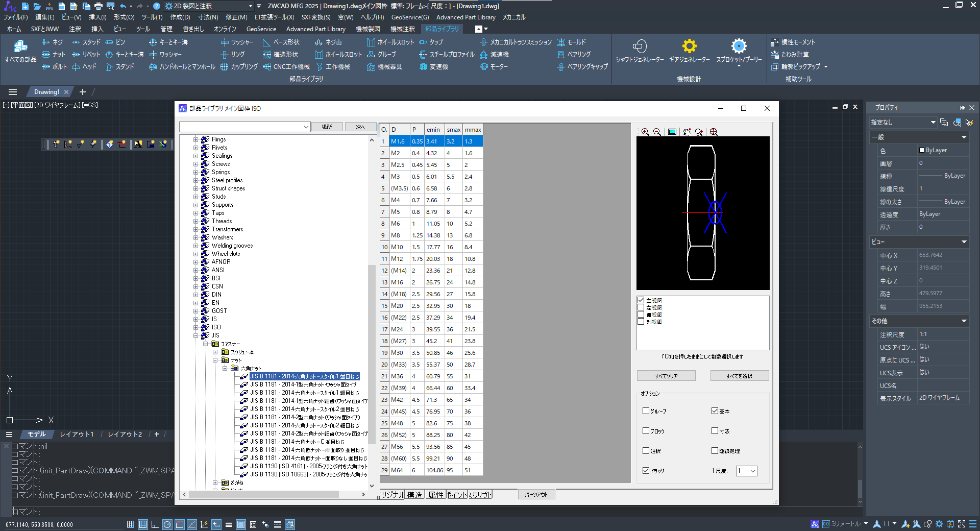
Task: Open the 慣性モーメント inertia moment tool
Action: 793,42
